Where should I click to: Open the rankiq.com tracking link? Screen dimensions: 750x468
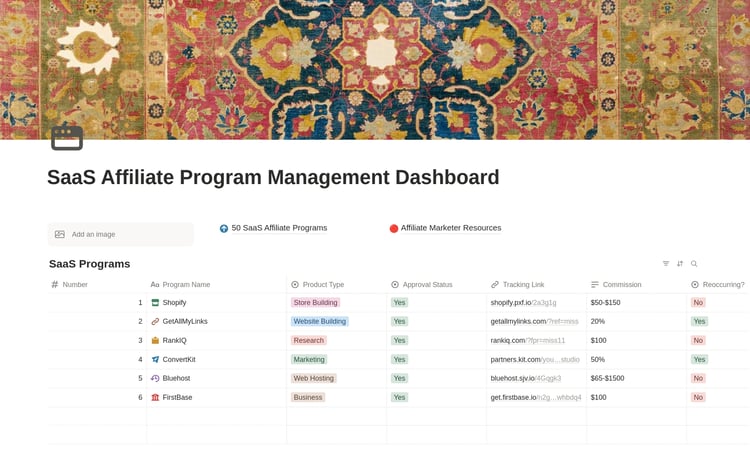528,340
